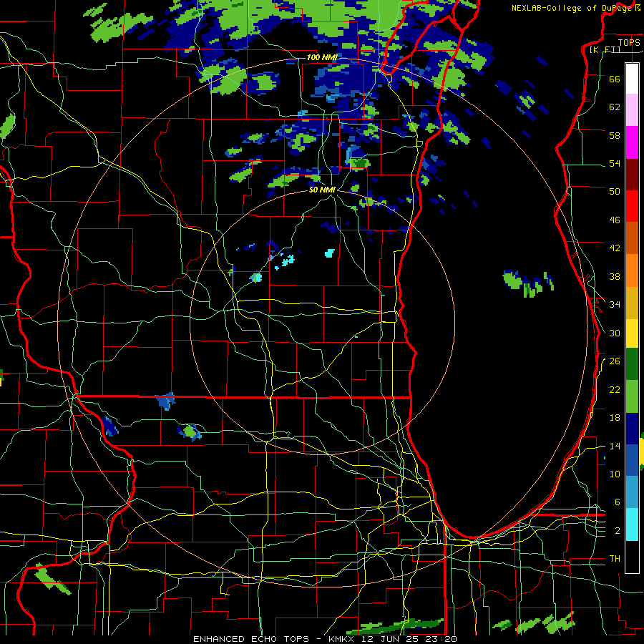Click the 50 value on the legend scale

point(615,192)
